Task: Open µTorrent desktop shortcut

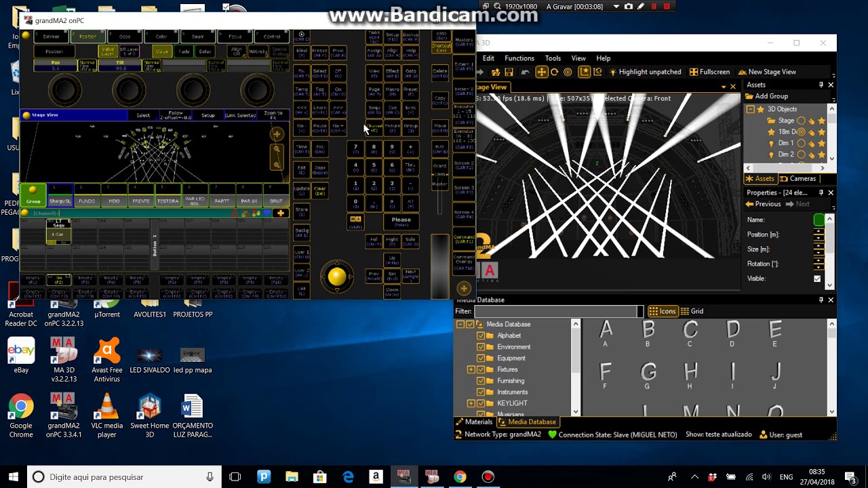Action: click(106, 309)
